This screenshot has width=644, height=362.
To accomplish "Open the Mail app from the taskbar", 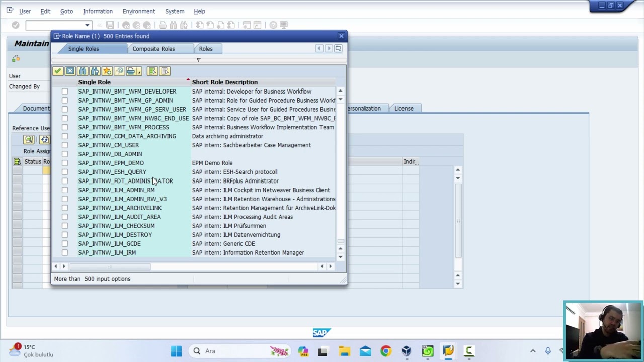I will click(x=365, y=351).
